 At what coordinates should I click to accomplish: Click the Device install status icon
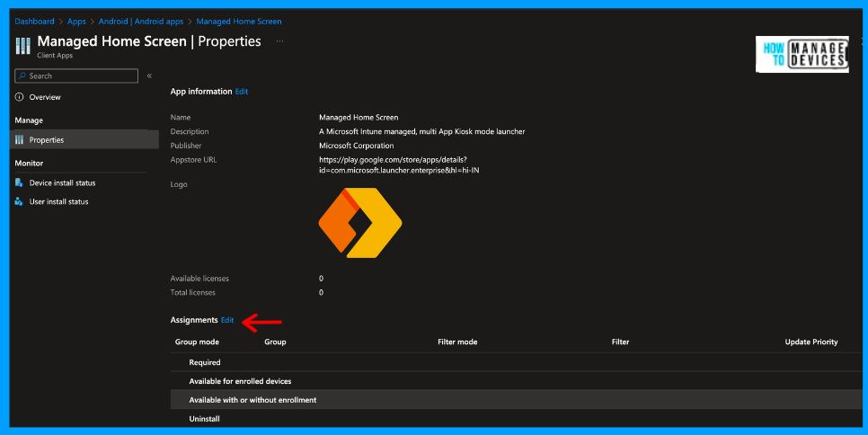coord(19,182)
